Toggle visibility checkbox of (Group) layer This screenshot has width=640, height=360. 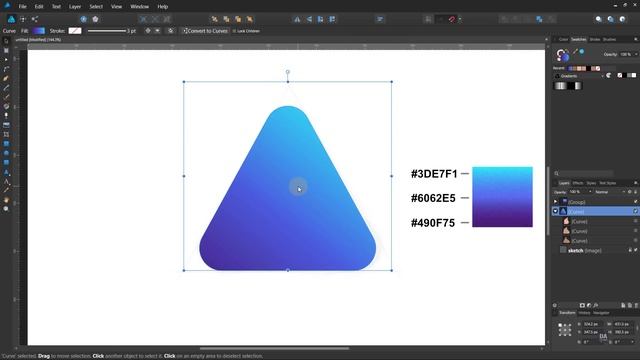tap(636, 202)
